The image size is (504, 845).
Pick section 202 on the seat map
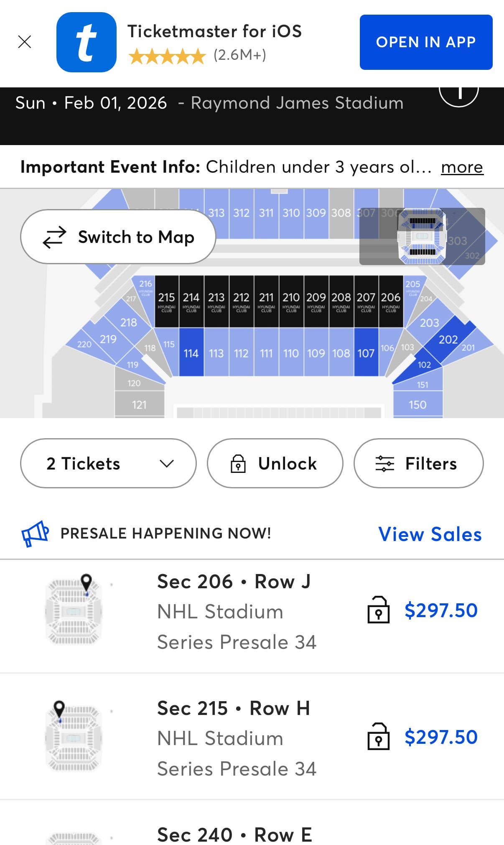[448, 340]
